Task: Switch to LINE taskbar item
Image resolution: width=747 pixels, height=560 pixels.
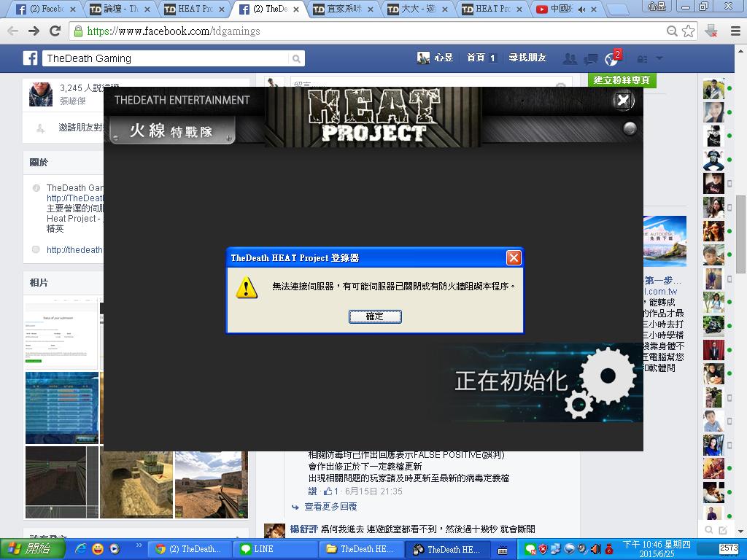Action: (x=274, y=549)
